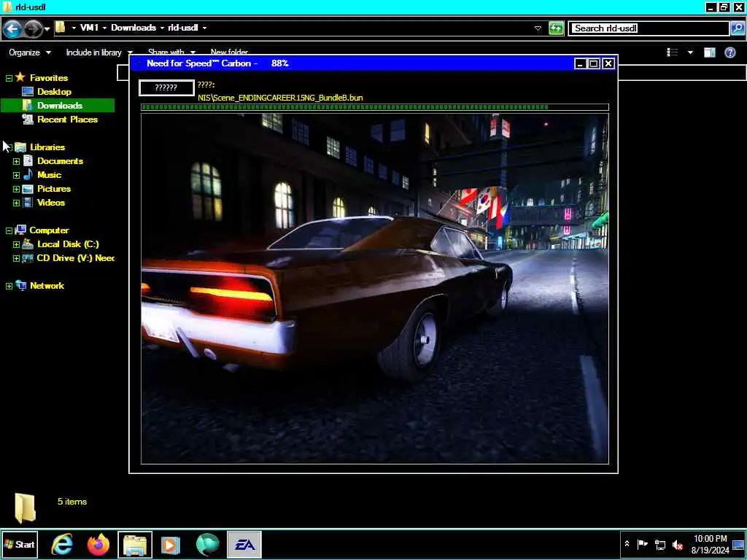The width and height of the screenshot is (747, 560).
Task: Select rld-usdl in the address path
Action: click(x=183, y=28)
